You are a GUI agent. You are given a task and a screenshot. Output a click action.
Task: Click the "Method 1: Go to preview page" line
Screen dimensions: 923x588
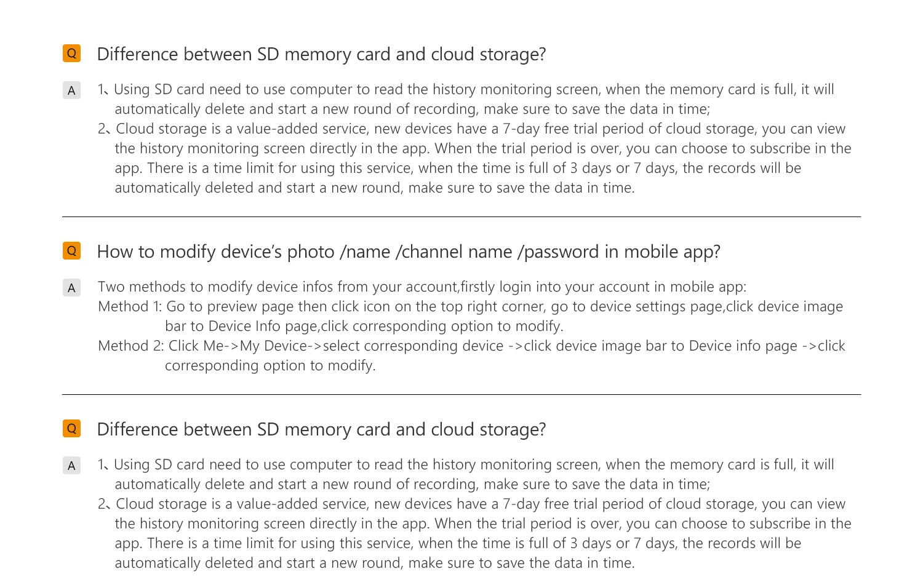[x=470, y=306]
